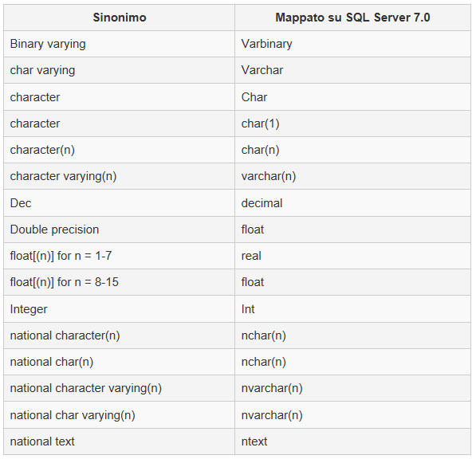Click the character(n) cell

[x=120, y=150]
